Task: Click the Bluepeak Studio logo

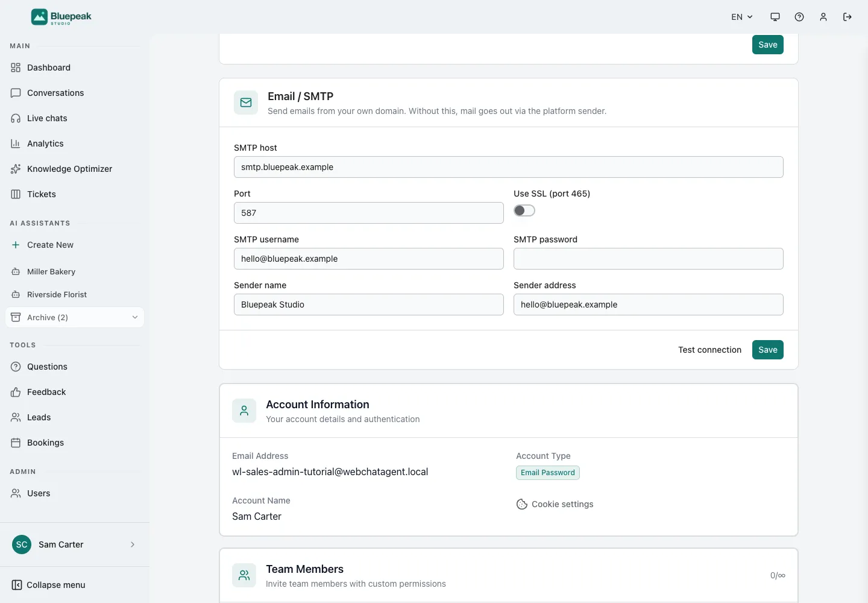Action: pyautogui.click(x=61, y=17)
